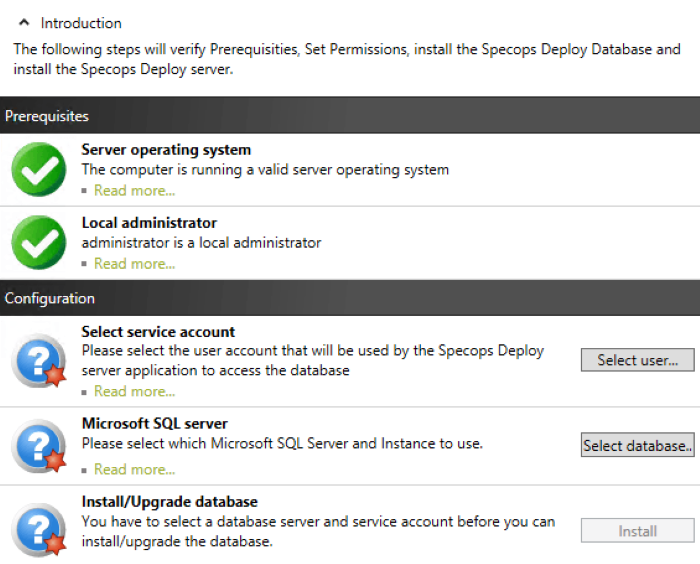Click 'The computer is running a valid server' text
The image size is (700, 564).
pos(265,170)
